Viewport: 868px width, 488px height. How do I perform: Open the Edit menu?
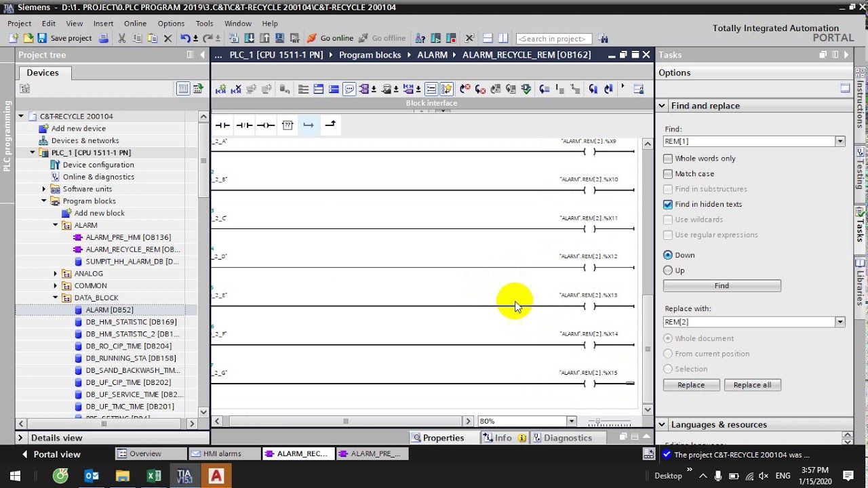pos(48,23)
